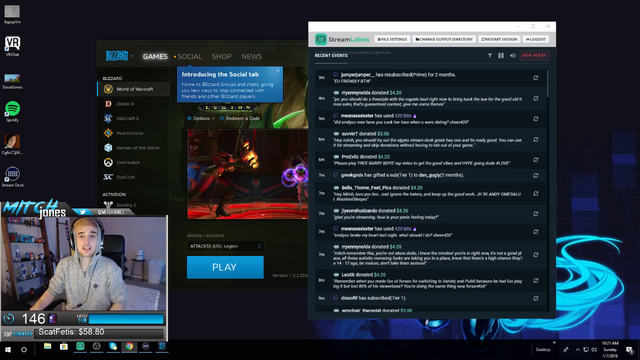Viewport: 640px width, 360px height.
Task: Click jumperjumper__ username in events list
Action: point(358,75)
